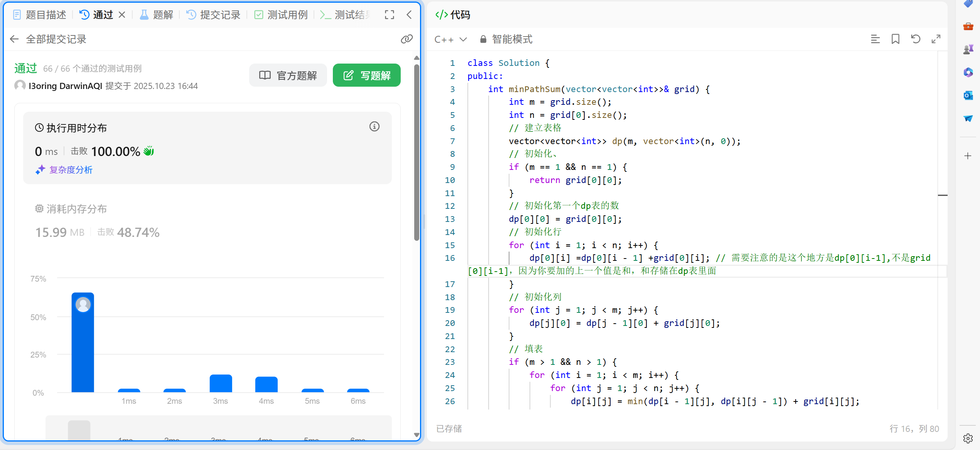
Task: Maximize the left panel with fullscreen icon
Action: (390, 15)
